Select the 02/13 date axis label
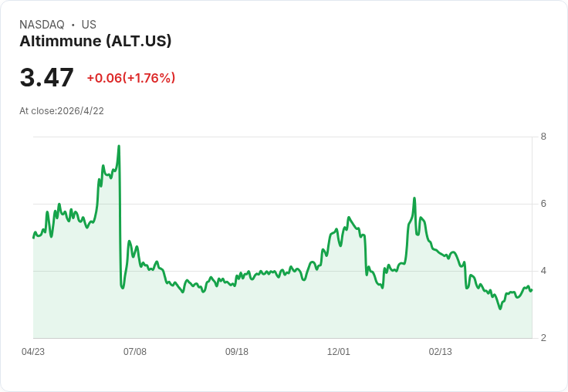 click(x=441, y=352)
